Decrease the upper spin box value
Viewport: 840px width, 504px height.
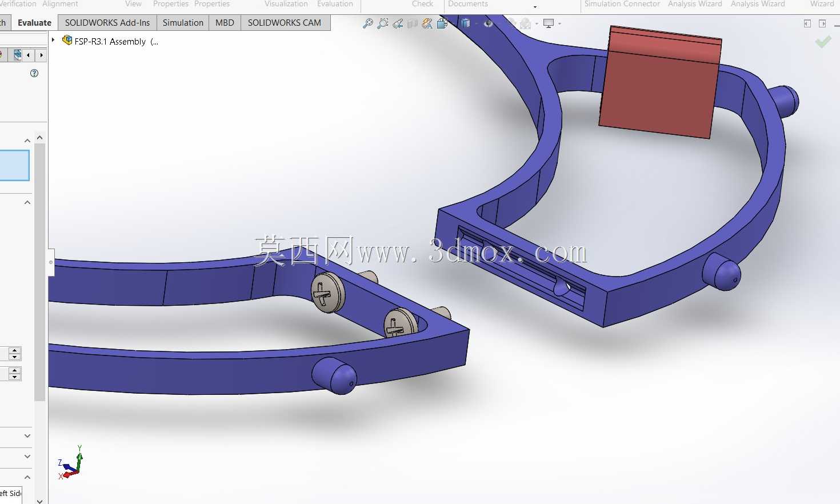[15, 357]
